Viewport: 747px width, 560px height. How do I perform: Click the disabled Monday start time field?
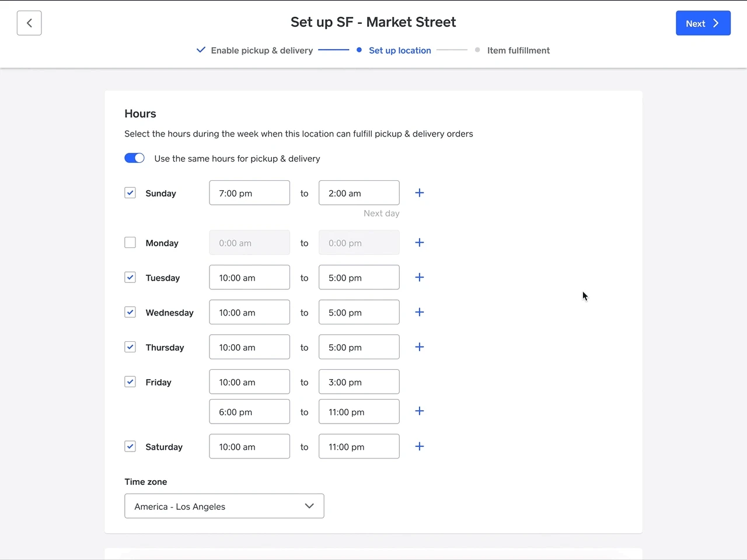(250, 243)
